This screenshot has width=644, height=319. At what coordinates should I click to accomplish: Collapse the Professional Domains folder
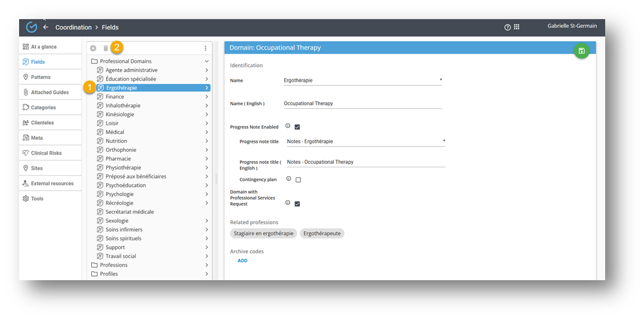[x=207, y=62]
